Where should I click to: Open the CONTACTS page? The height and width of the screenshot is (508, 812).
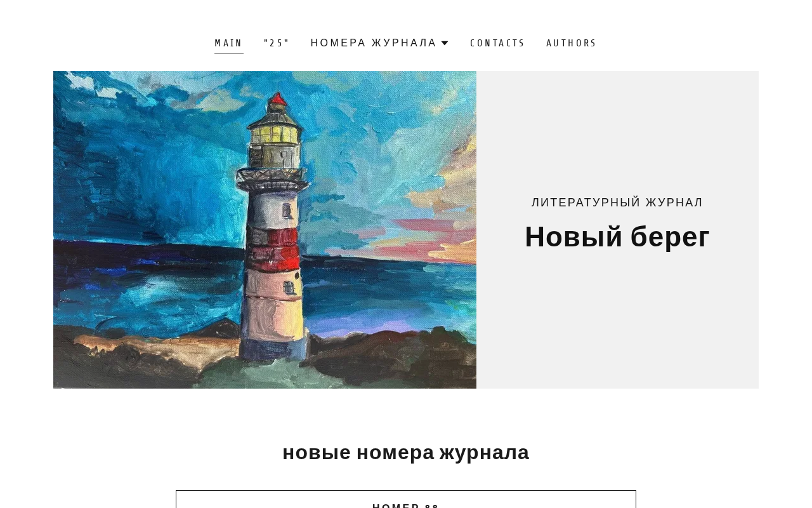497,43
